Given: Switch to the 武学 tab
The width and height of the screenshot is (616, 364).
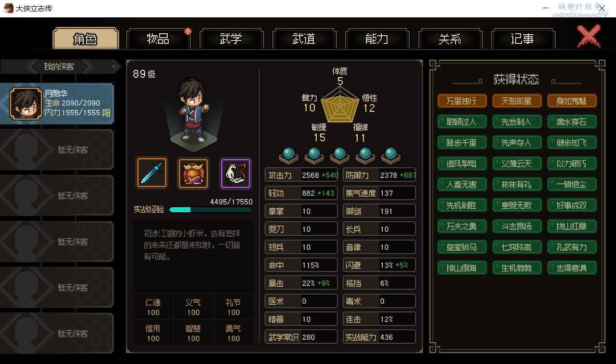Looking at the screenshot, I should [231, 39].
